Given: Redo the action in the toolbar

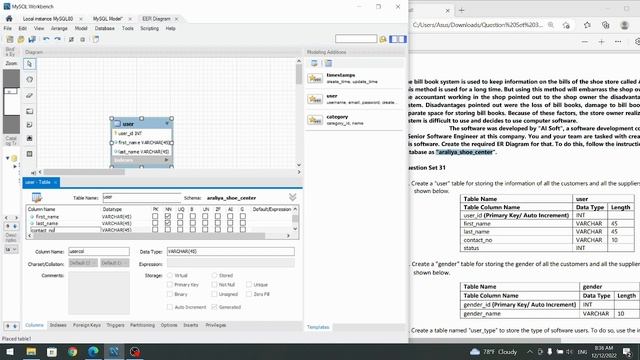Looking at the screenshot, I should [x=58, y=39].
